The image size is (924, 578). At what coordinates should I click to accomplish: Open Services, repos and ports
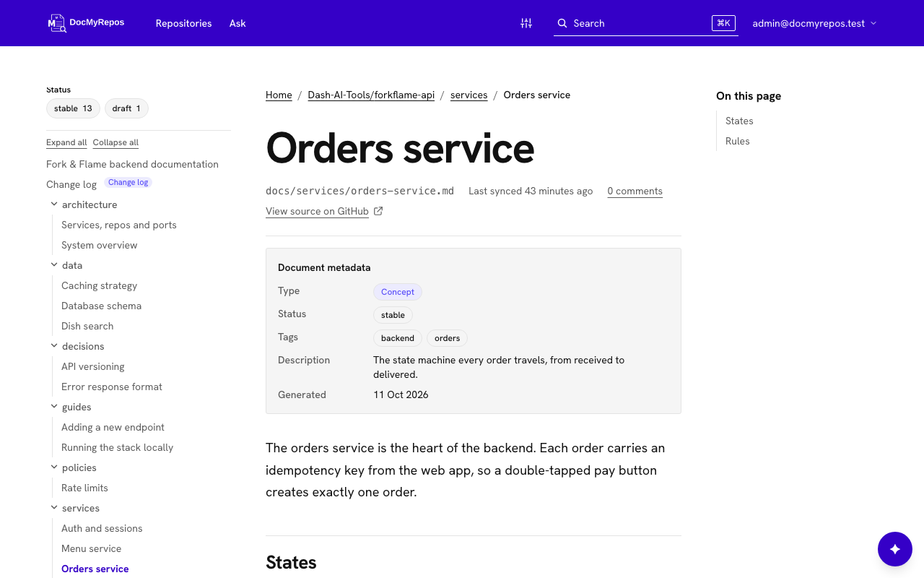pyautogui.click(x=119, y=225)
